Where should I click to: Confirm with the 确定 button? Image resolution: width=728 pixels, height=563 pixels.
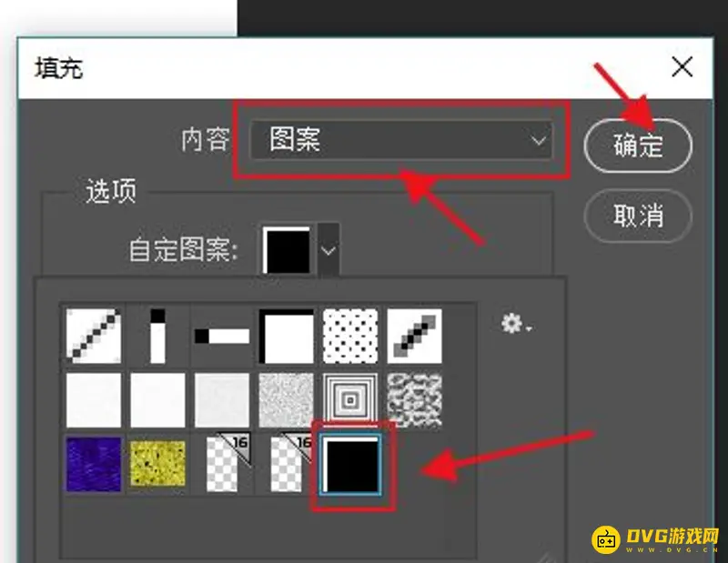click(638, 146)
